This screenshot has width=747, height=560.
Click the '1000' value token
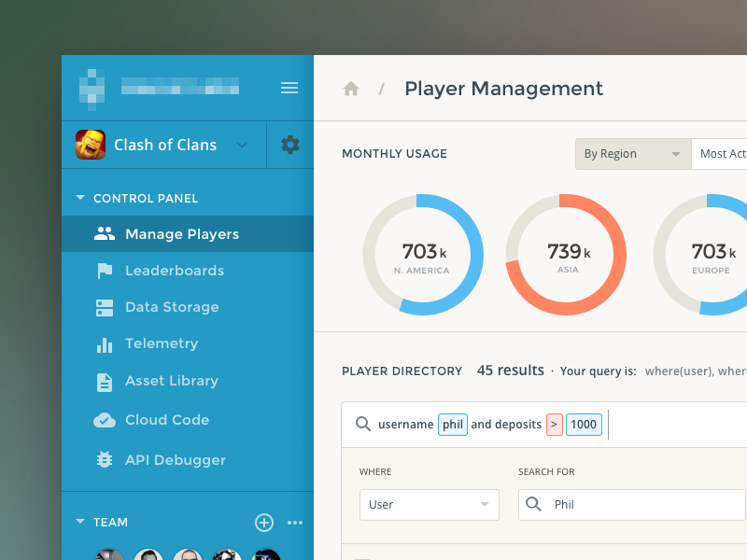584,425
